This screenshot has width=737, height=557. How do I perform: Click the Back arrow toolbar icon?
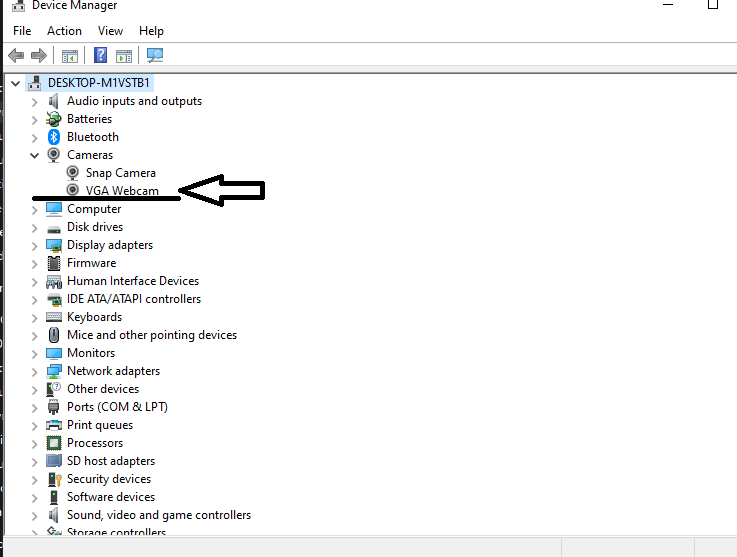point(16,55)
